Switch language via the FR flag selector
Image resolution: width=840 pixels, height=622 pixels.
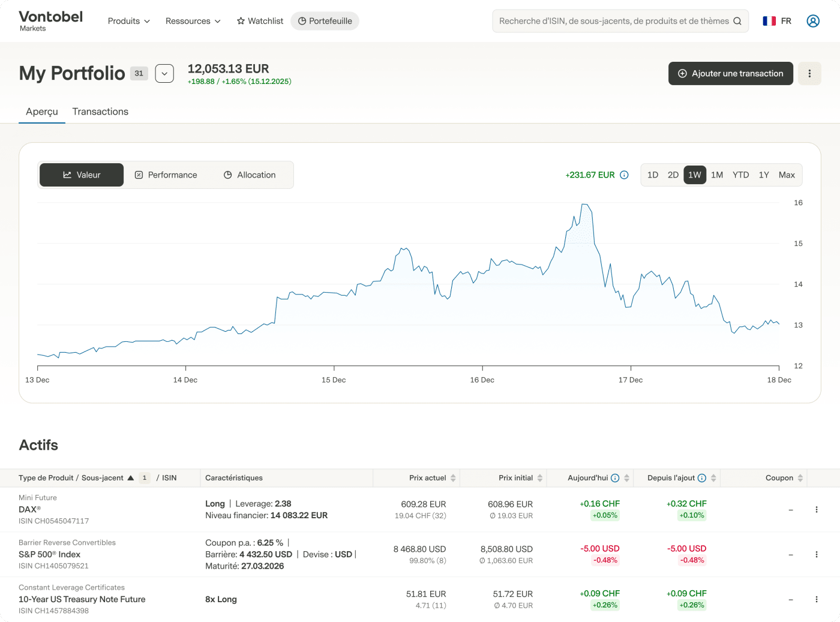777,21
